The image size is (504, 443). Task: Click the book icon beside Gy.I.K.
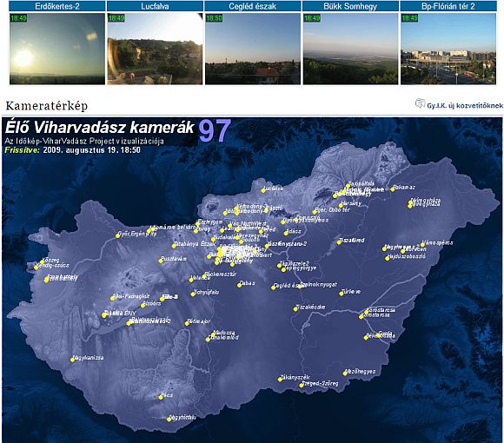(420, 103)
